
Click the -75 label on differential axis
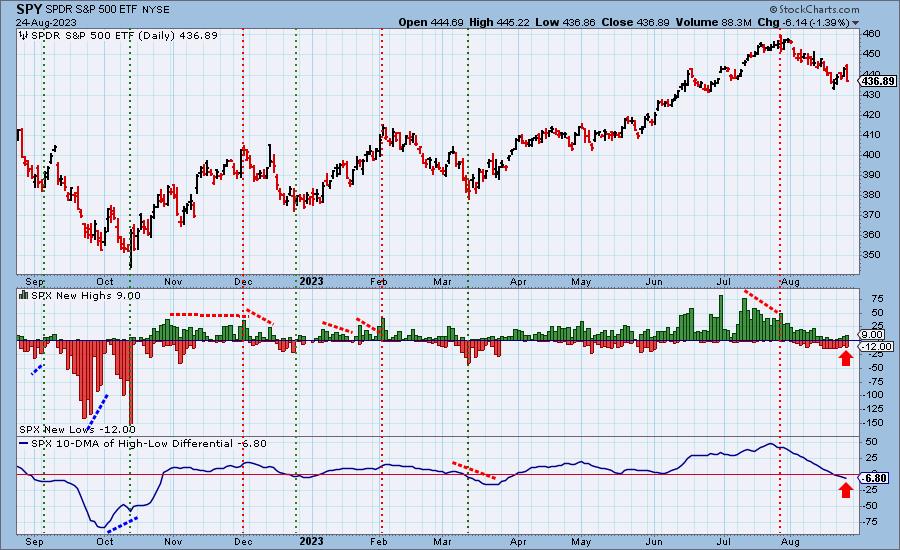click(869, 522)
